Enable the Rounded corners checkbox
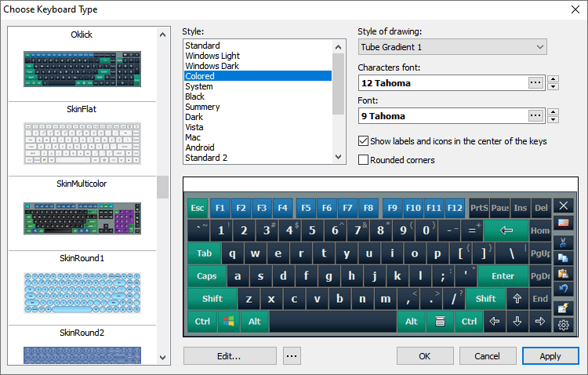The width and height of the screenshot is (588, 375). coord(363,160)
